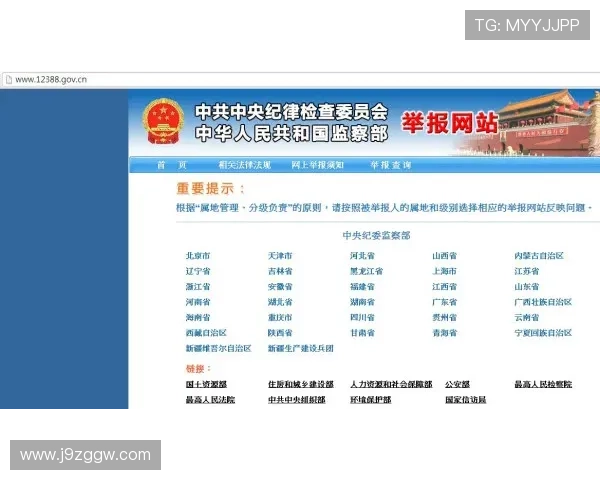Select the 贵州省 link
This screenshot has width=600, height=480.
coord(444,317)
